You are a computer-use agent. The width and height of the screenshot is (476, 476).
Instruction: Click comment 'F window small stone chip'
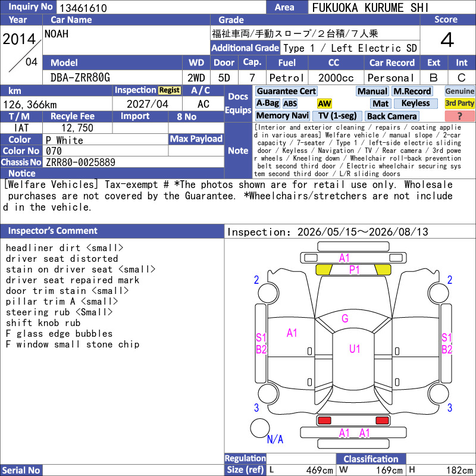click(x=73, y=345)
